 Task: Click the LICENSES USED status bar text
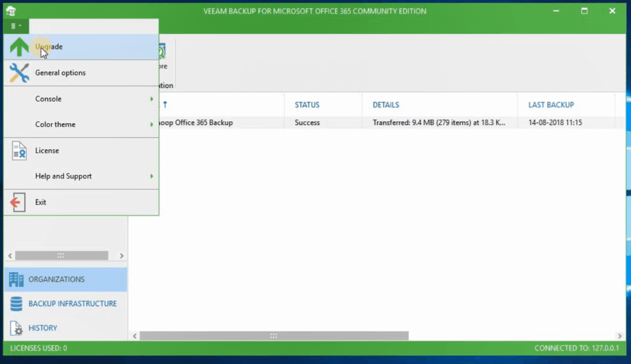39,349
